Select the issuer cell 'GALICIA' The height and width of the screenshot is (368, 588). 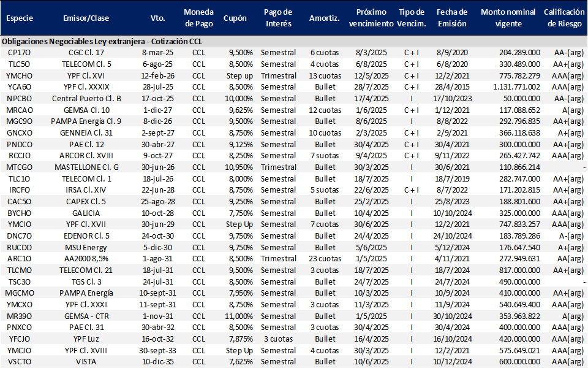86,213
